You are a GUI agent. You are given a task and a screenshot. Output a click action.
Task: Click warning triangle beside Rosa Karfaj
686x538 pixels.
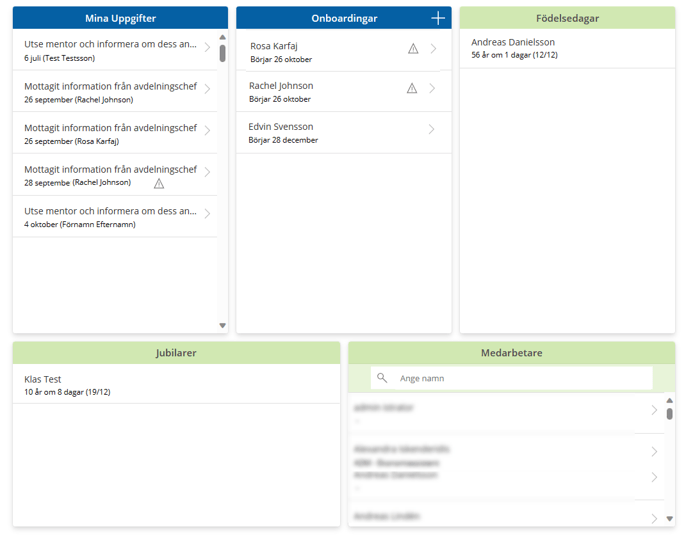(413, 49)
